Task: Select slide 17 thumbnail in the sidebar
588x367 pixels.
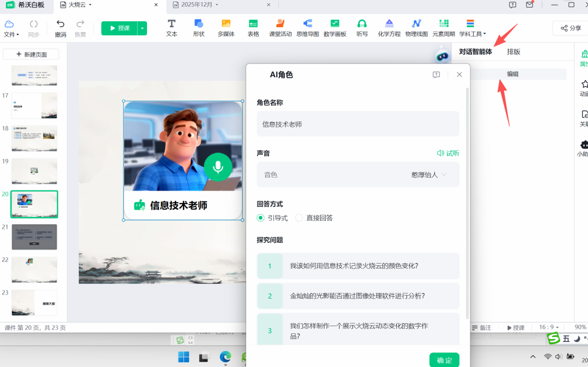Action: click(x=34, y=106)
